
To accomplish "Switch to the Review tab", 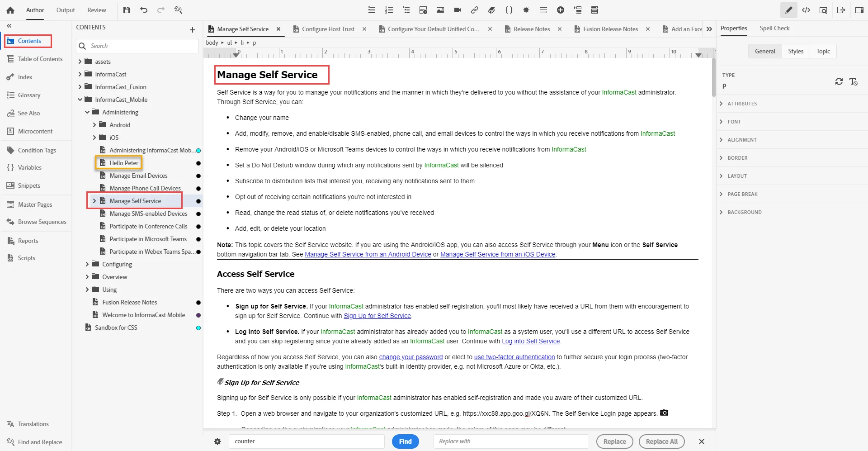I will click(x=97, y=10).
